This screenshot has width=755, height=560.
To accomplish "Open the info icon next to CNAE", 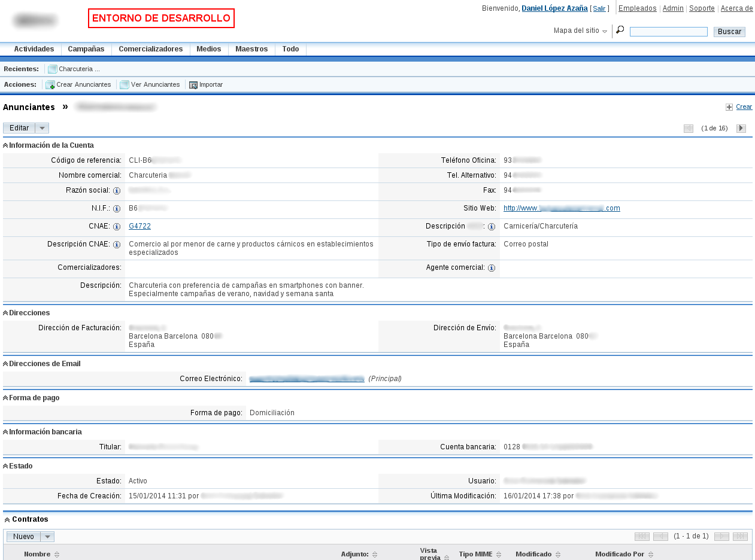I will click(x=117, y=226).
